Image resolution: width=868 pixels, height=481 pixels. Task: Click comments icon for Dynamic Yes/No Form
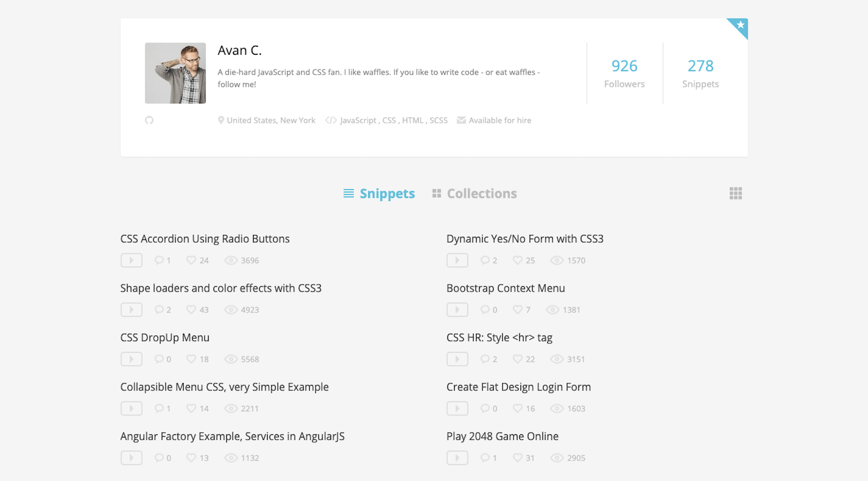coord(485,260)
